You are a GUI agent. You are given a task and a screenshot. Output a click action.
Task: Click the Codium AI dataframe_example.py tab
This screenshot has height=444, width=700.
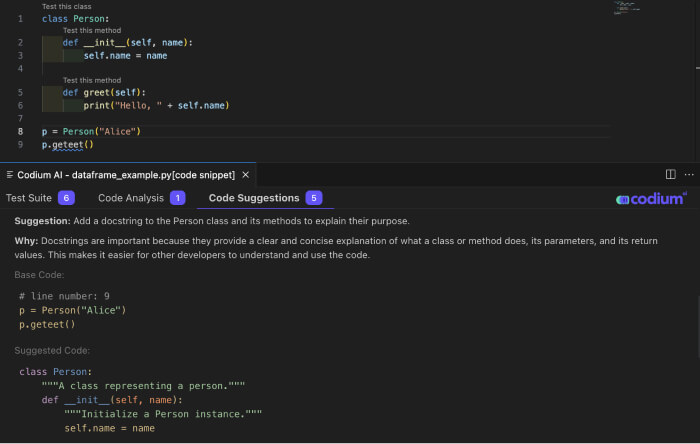click(126, 175)
